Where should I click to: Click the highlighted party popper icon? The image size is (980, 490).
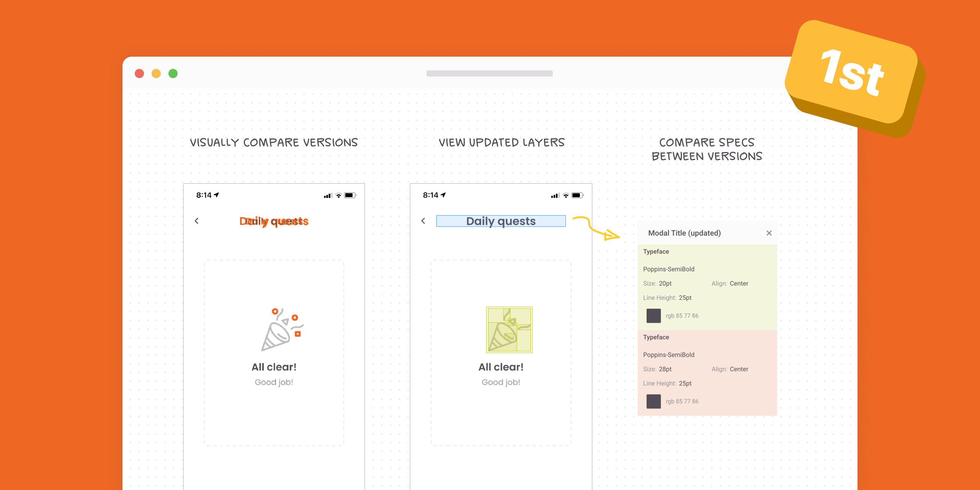(509, 330)
